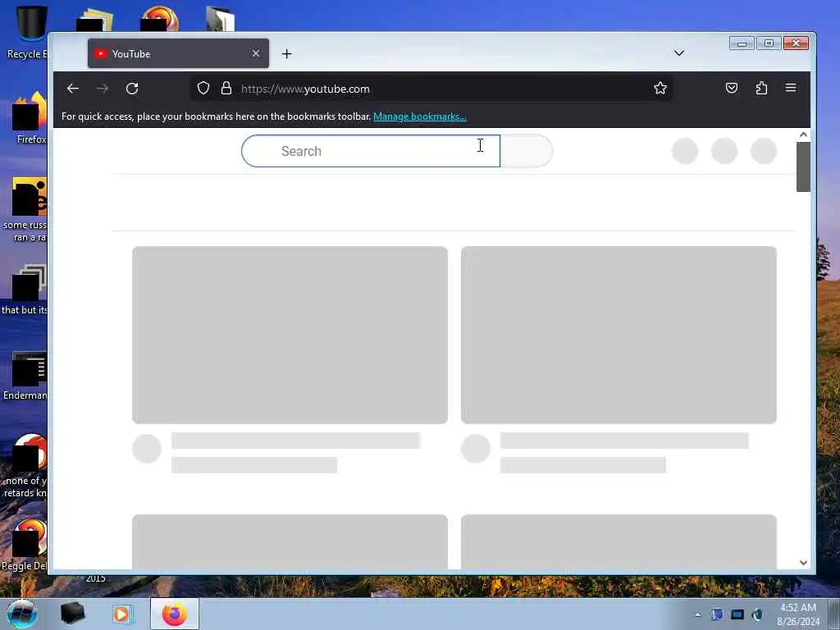Image resolution: width=840 pixels, height=630 pixels.
Task: Show hidden system tray icons
Action: pos(697,614)
